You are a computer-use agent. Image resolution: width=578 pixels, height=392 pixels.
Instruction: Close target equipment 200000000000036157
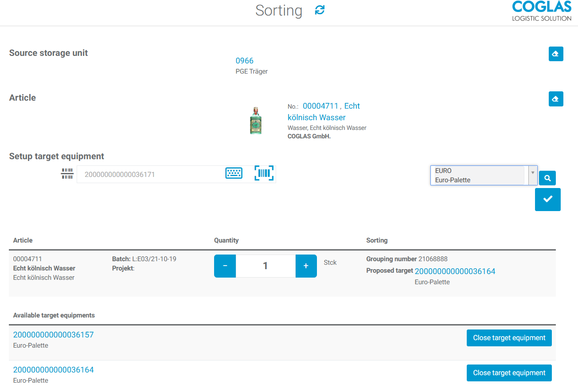click(509, 338)
